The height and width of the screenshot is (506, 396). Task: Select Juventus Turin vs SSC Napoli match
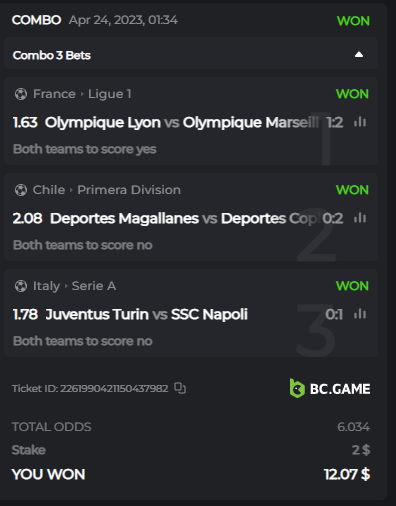[x=147, y=314]
